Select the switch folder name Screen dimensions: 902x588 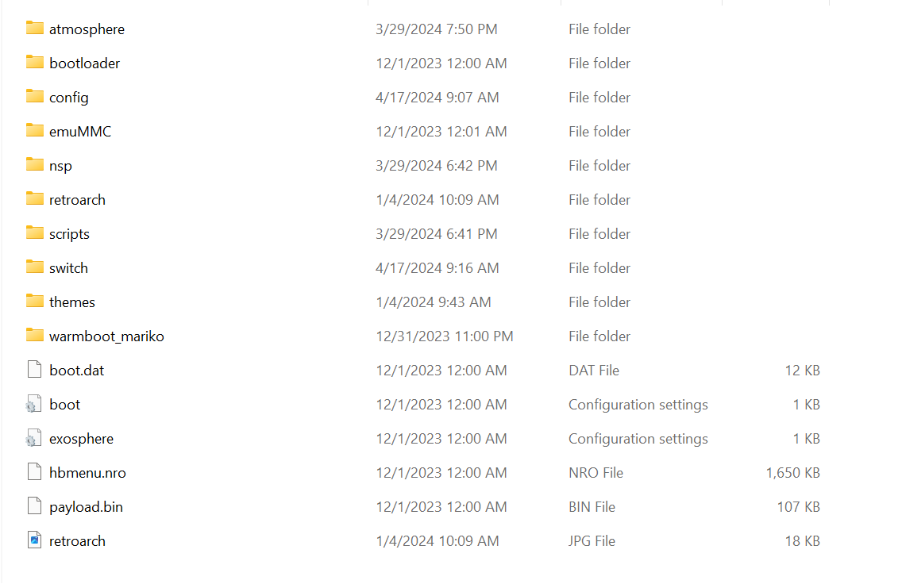[68, 268]
